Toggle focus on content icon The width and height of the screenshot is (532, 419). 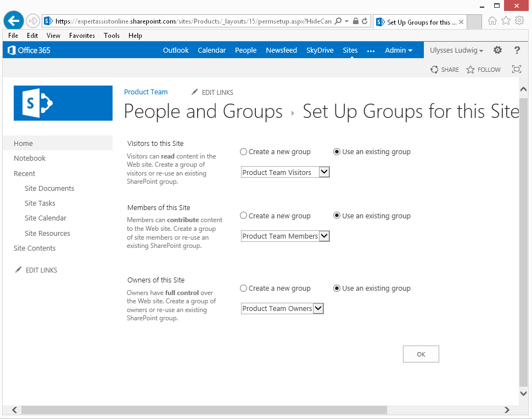pos(516,69)
